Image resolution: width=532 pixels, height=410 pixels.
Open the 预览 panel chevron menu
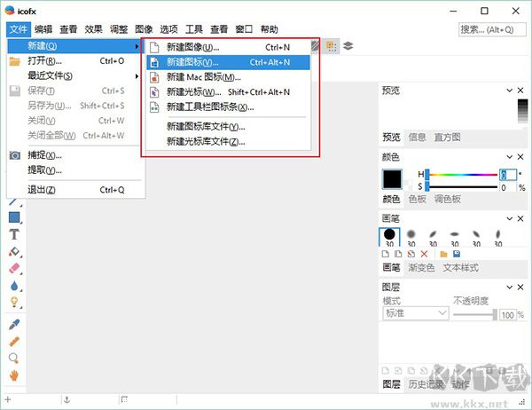[x=509, y=90]
